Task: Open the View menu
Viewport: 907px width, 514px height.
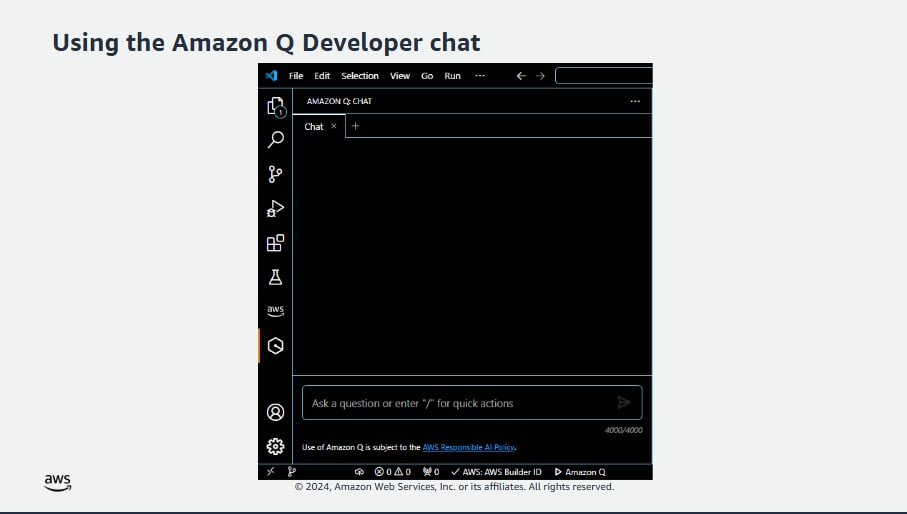Action: coord(400,76)
